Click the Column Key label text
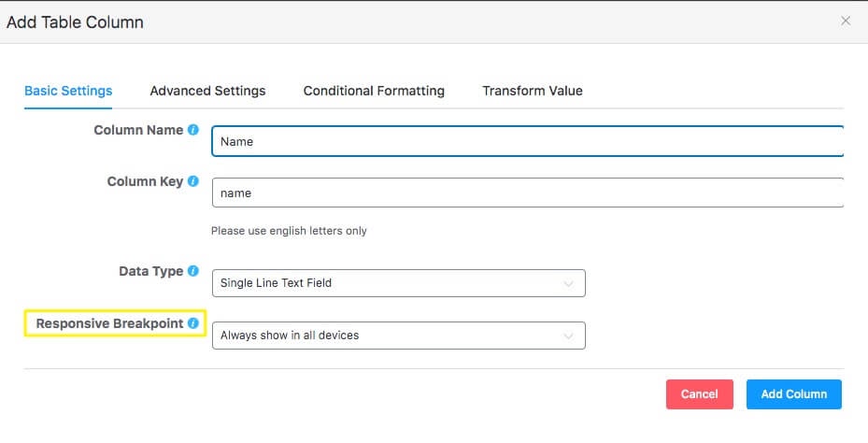868x443 pixels. [145, 181]
